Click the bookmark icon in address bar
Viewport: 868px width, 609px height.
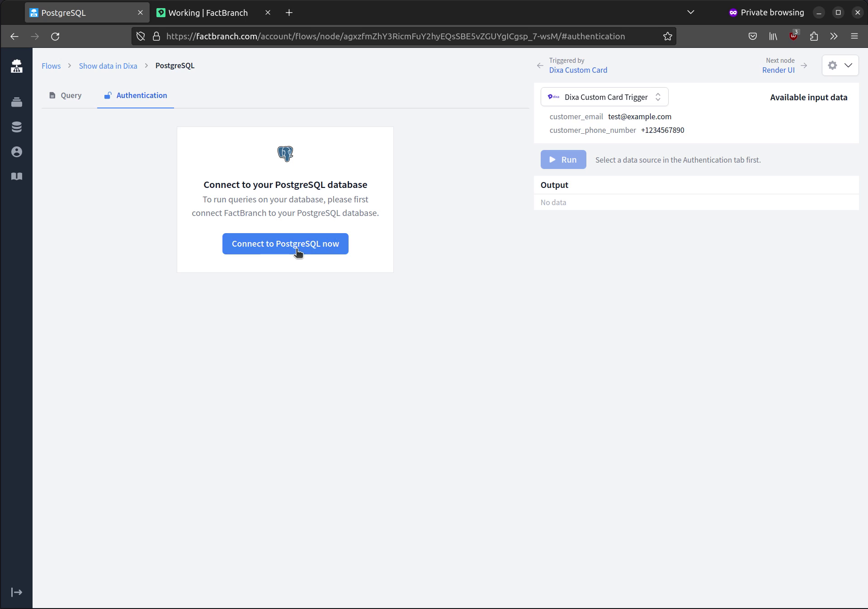[667, 36]
